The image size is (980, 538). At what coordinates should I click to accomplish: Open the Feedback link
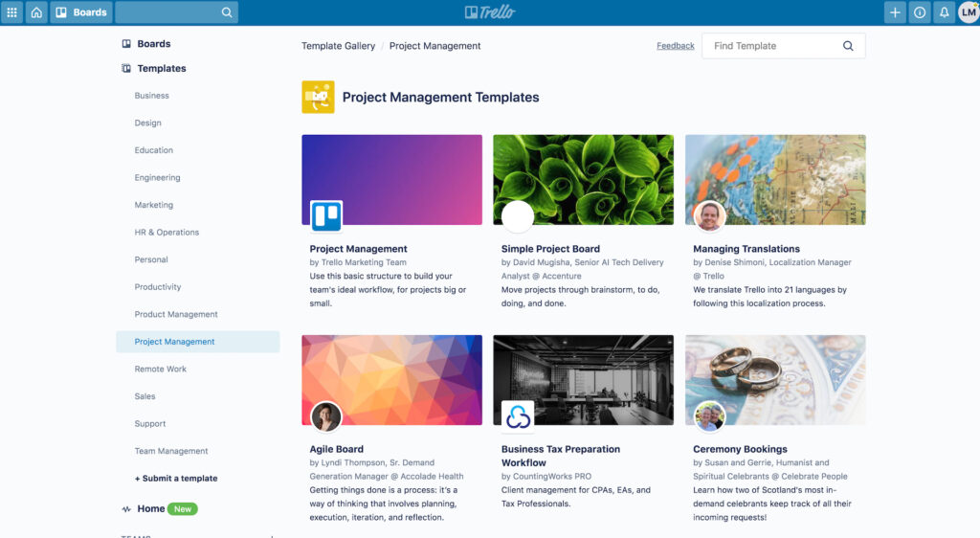(675, 46)
